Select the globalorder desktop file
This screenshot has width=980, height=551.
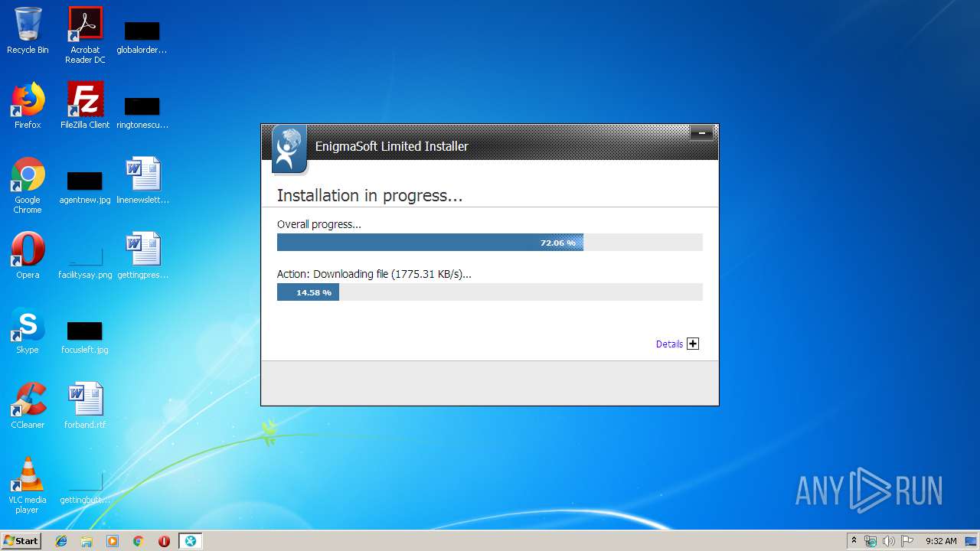coord(142,36)
